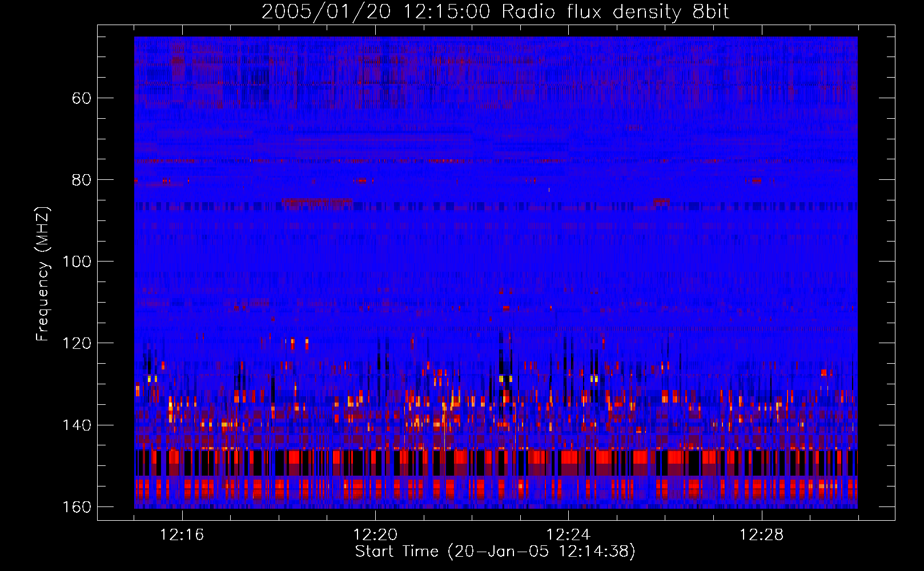924x571 pixels.
Task: Click the 60 frequency tick label
Action: (82, 98)
